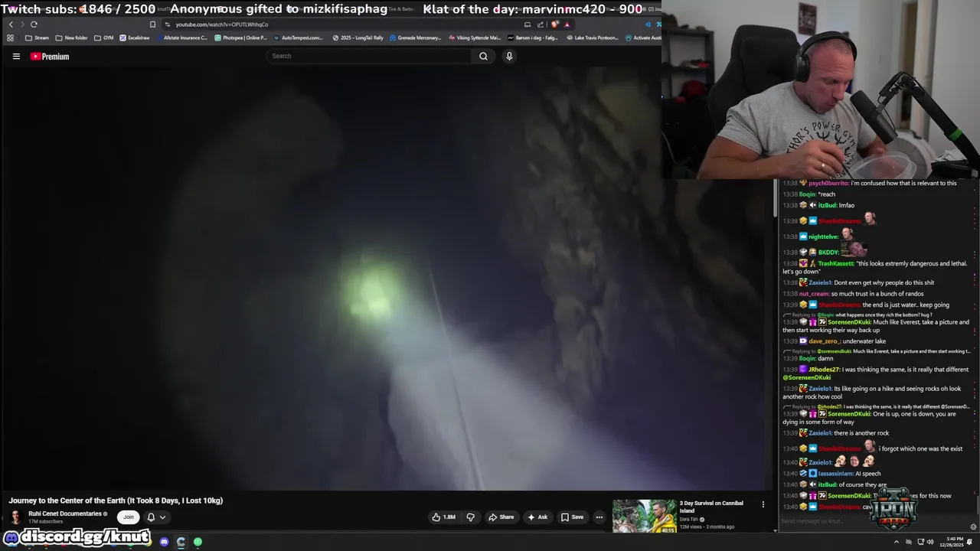The height and width of the screenshot is (551, 980).
Task: Share page via address bar share icon
Action: point(541,24)
